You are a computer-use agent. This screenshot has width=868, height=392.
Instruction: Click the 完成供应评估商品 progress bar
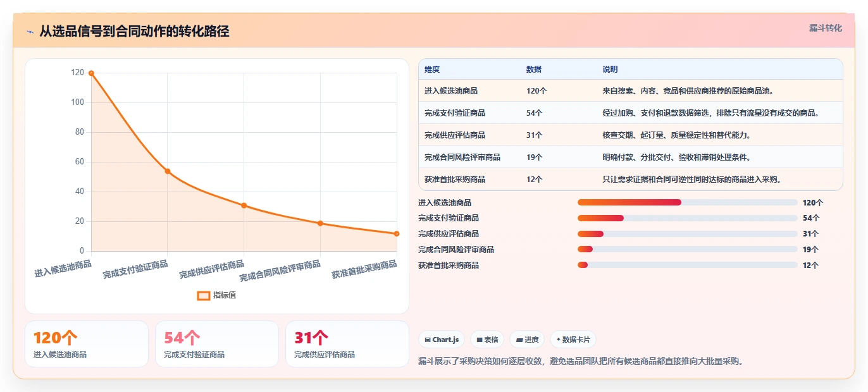tap(688, 234)
